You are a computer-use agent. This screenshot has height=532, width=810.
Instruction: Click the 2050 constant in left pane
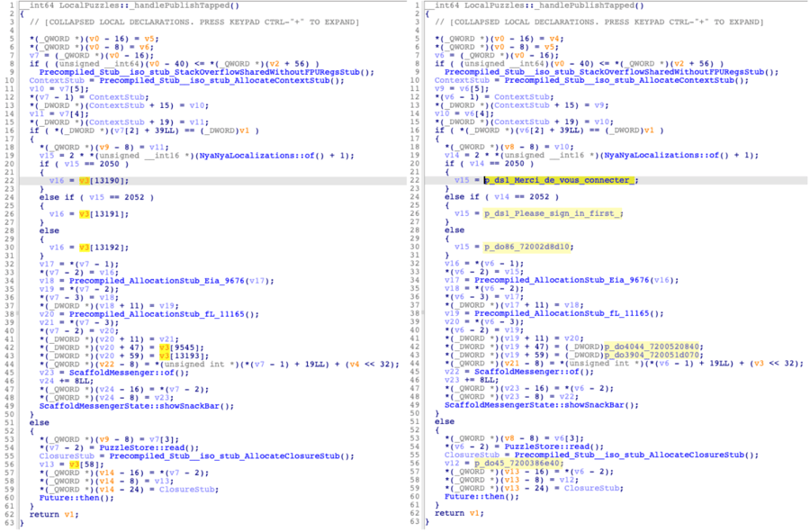[109, 164]
